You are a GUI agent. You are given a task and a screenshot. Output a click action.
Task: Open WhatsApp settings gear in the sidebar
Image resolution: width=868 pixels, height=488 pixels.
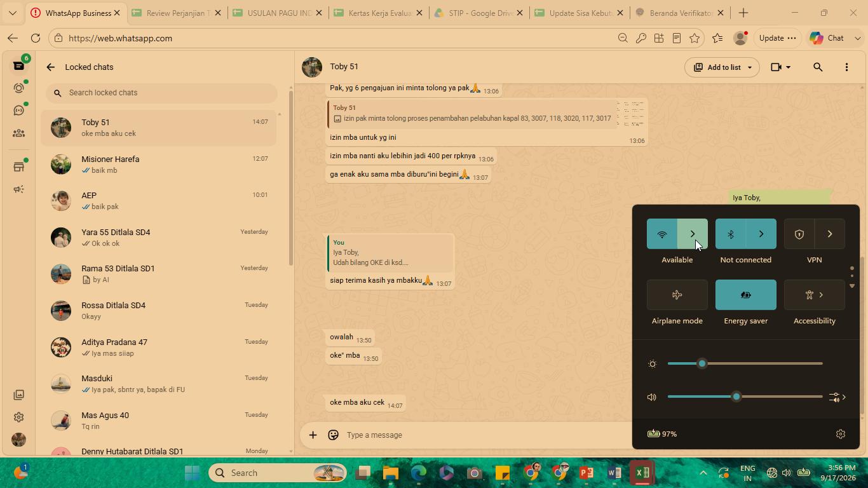coord(18,417)
